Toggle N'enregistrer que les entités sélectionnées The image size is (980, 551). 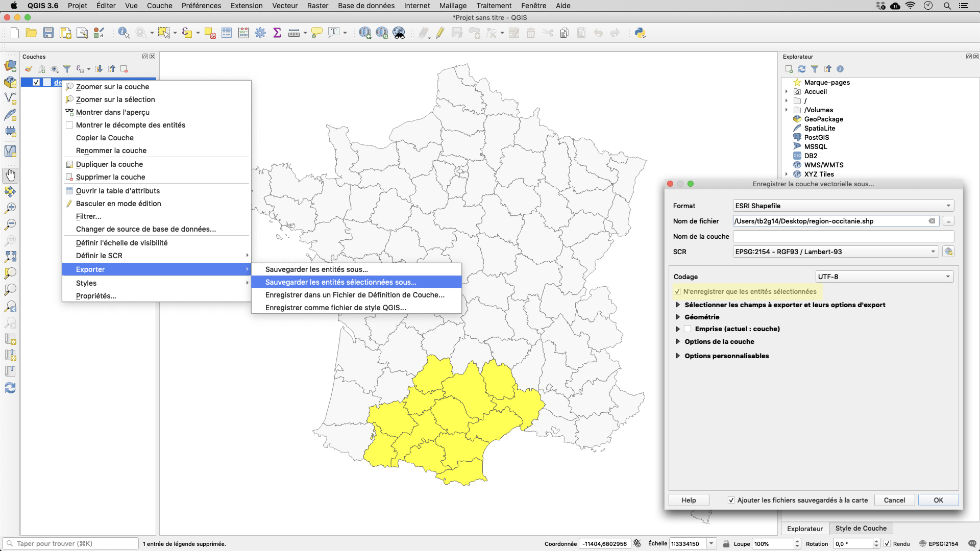pyautogui.click(x=677, y=292)
